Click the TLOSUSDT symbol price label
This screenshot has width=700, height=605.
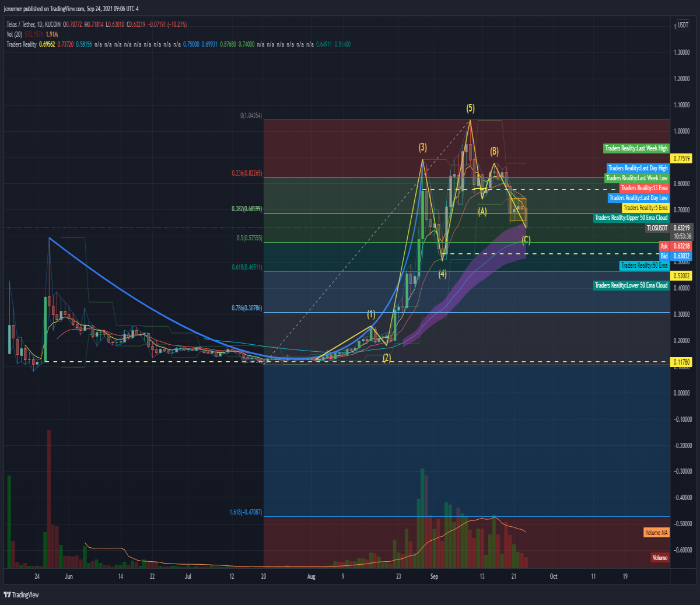657,228
